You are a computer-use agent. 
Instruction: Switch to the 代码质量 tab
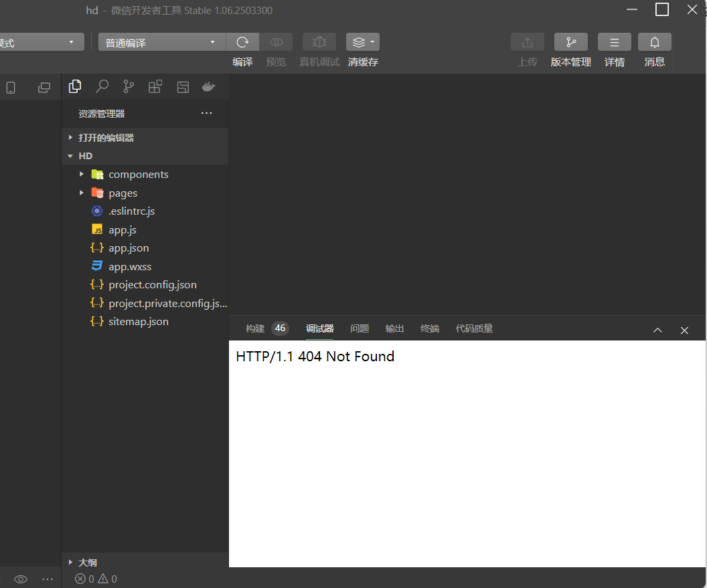(474, 328)
